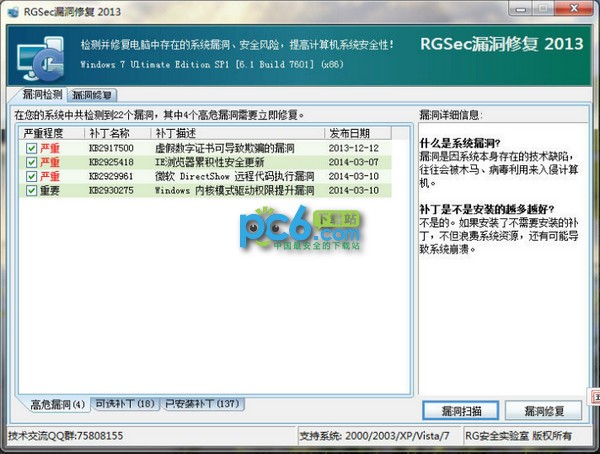Click the RG安全实验室 版权所有 status text

518,436
